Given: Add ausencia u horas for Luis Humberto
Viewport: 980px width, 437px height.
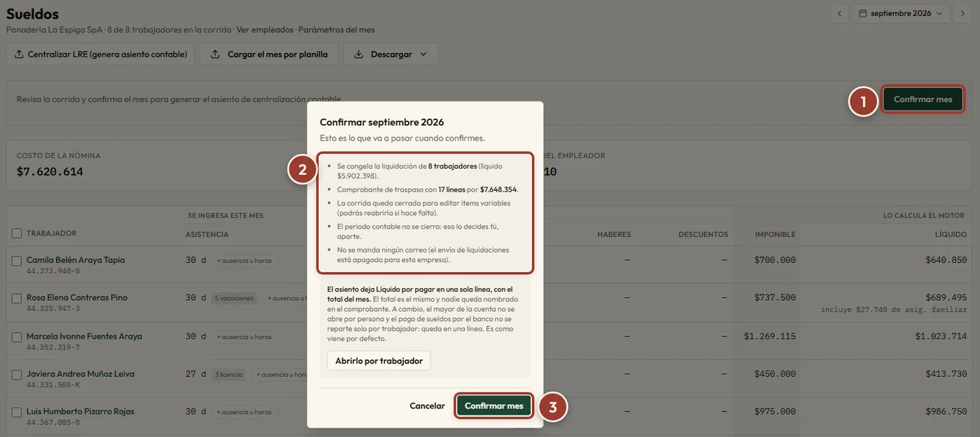Looking at the screenshot, I should coord(244,413).
